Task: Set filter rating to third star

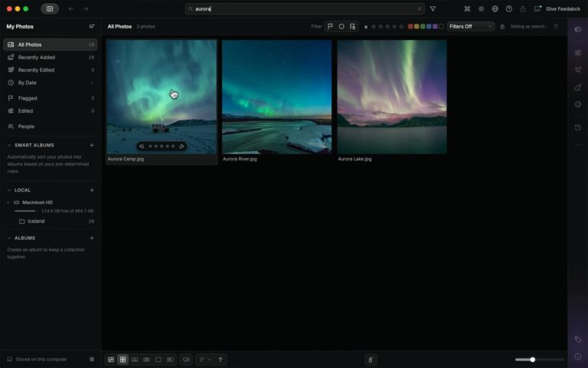Action: 387,26
